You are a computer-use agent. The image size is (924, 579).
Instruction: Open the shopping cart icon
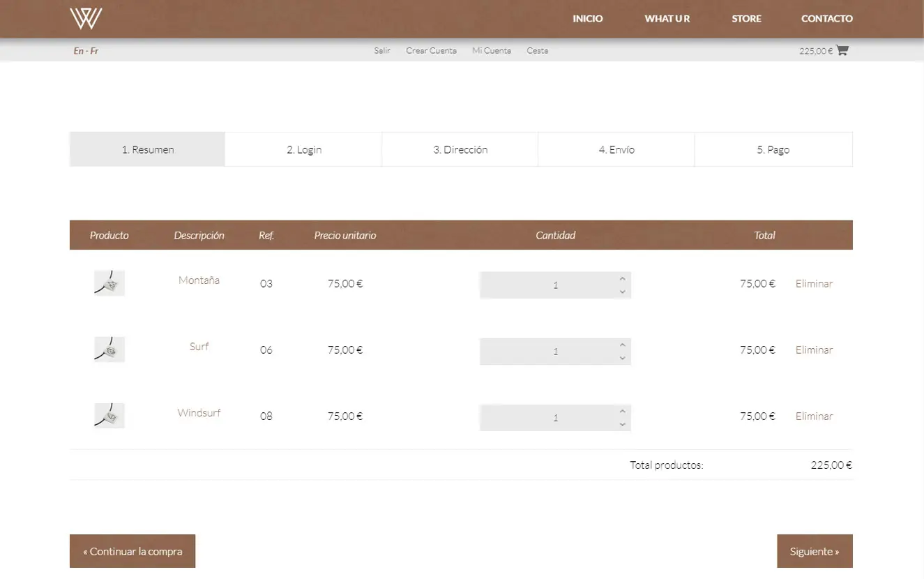pos(842,50)
